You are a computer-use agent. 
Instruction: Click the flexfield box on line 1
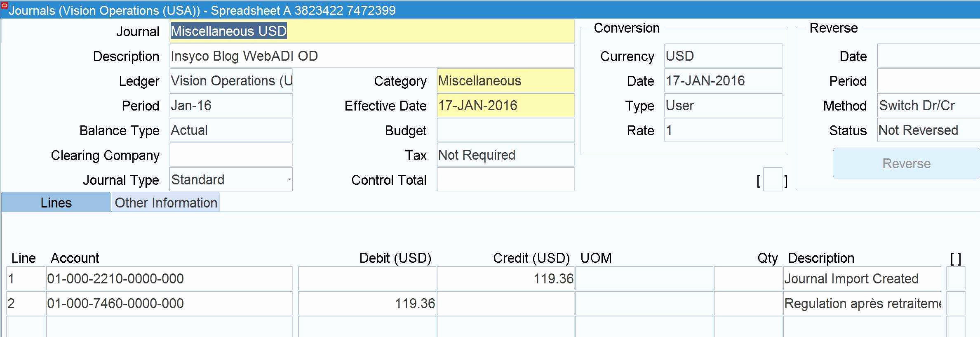pos(955,279)
